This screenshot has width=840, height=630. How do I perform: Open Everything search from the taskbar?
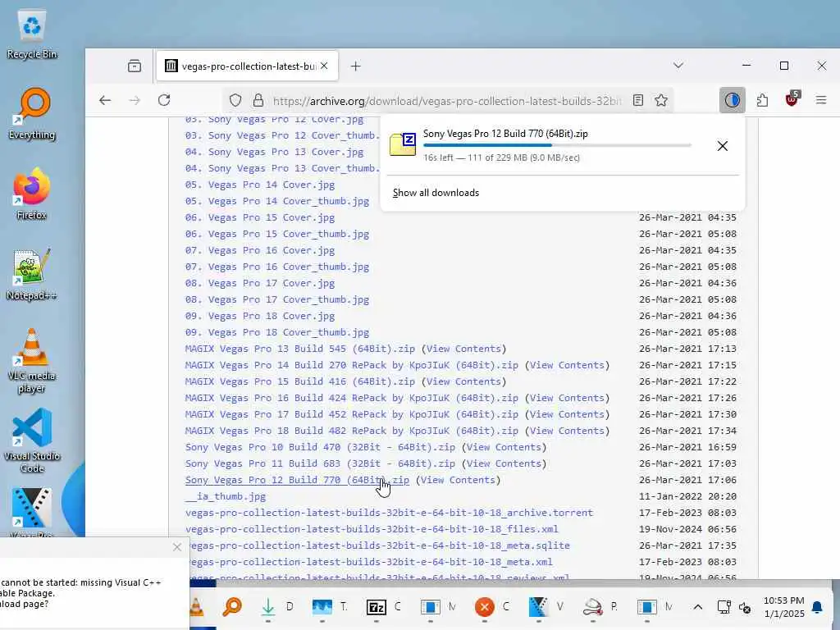click(232, 606)
